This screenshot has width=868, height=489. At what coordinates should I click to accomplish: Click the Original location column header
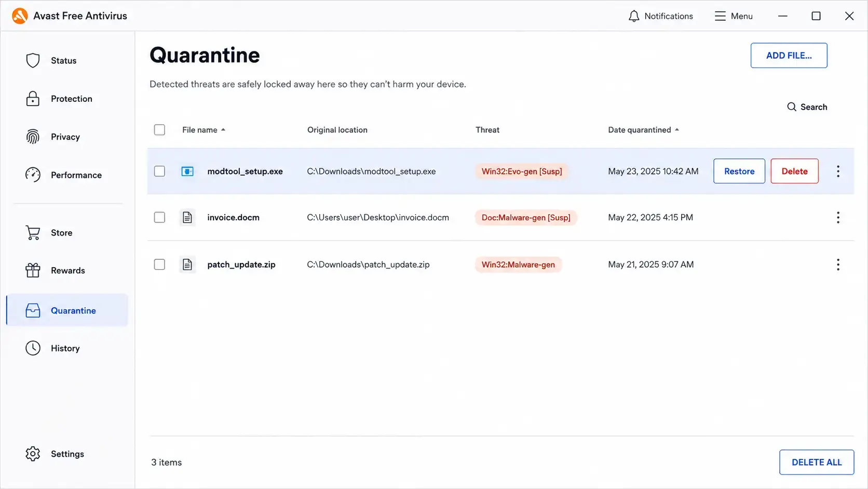click(x=337, y=130)
